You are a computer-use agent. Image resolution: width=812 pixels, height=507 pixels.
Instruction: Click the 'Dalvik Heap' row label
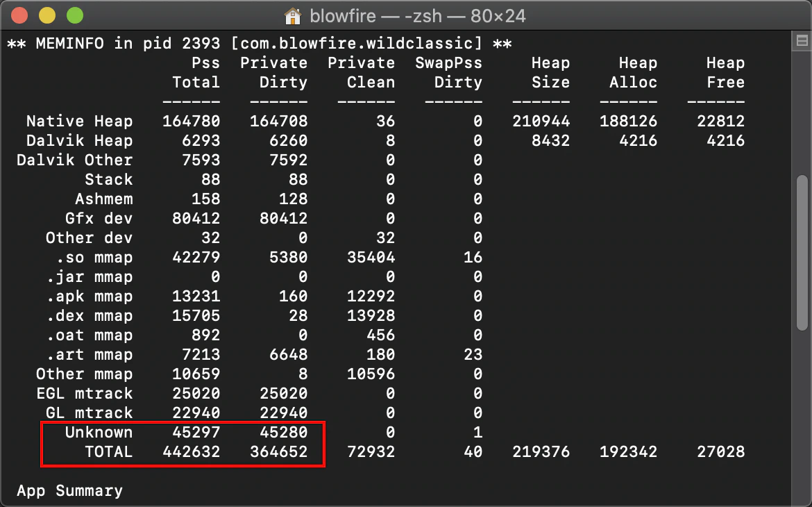tap(79, 140)
